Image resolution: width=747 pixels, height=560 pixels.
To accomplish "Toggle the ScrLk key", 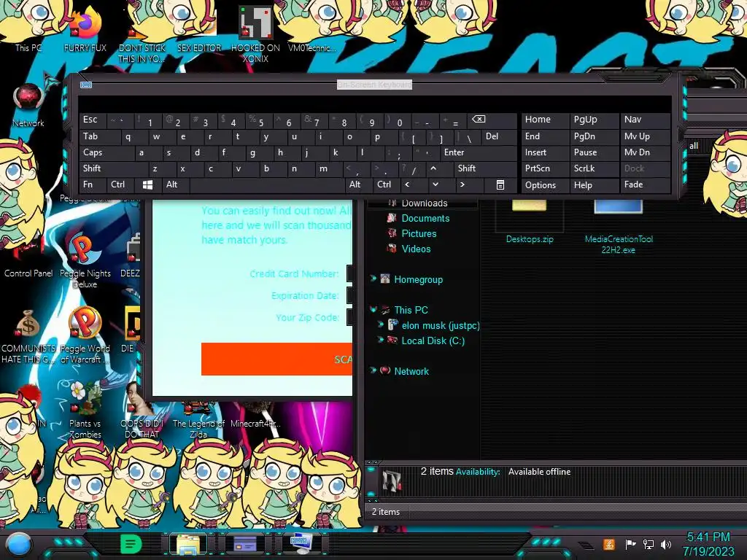I will 594,168.
